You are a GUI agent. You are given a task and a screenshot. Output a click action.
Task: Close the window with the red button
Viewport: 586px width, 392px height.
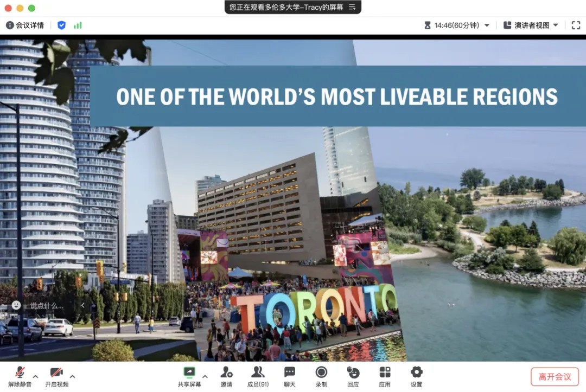click(8, 8)
